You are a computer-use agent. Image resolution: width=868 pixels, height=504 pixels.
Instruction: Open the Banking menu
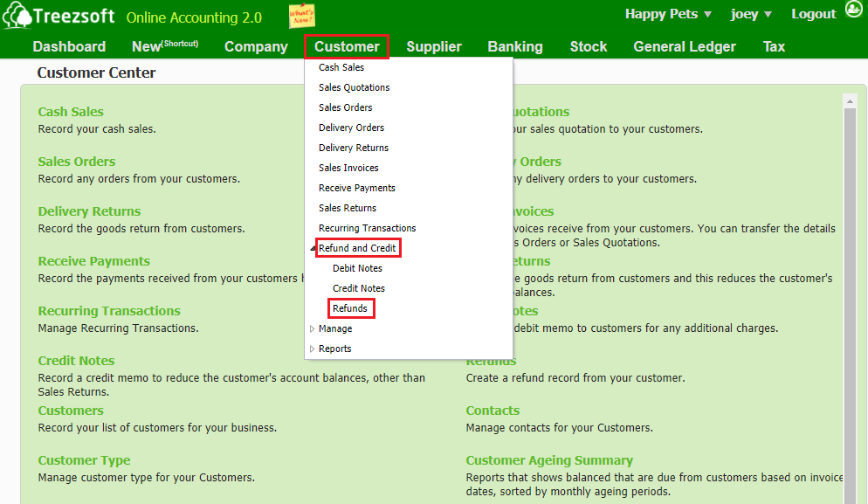point(515,47)
